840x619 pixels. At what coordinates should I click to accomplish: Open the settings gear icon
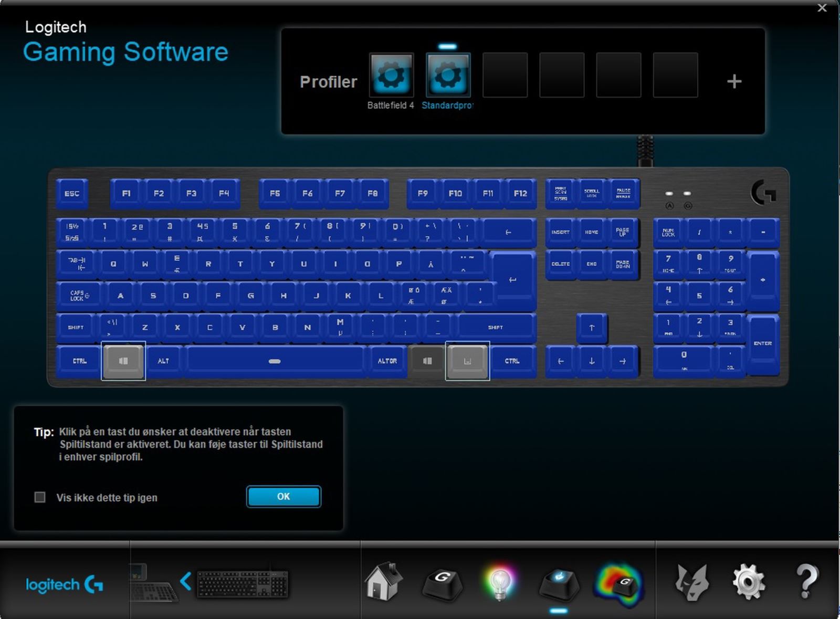[x=749, y=582]
